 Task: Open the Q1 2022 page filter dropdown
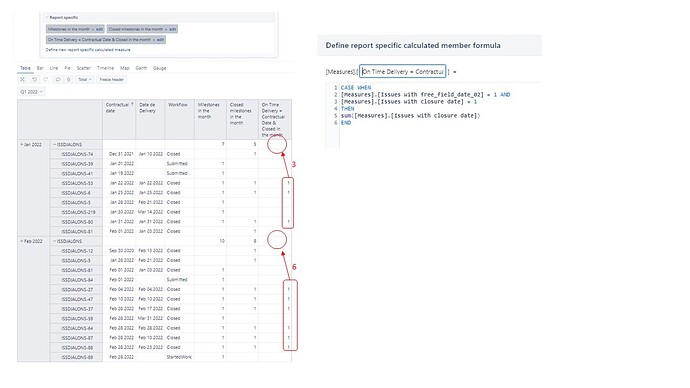click(31, 92)
